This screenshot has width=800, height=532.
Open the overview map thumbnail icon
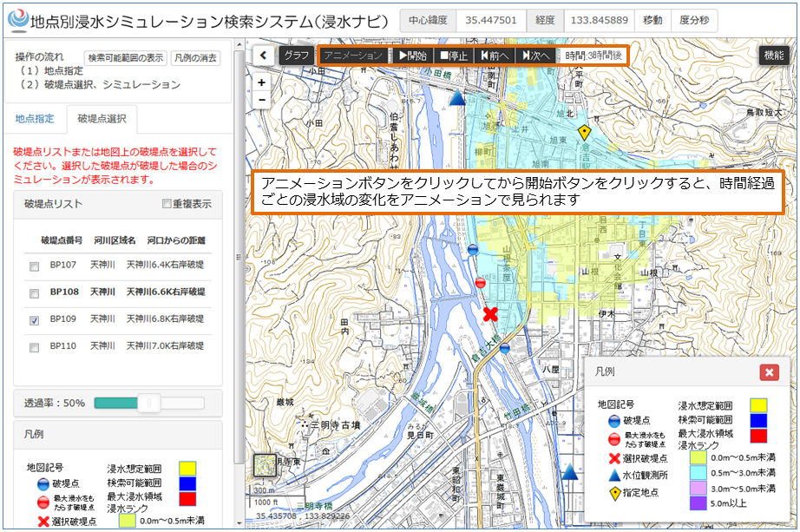pyautogui.click(x=265, y=466)
